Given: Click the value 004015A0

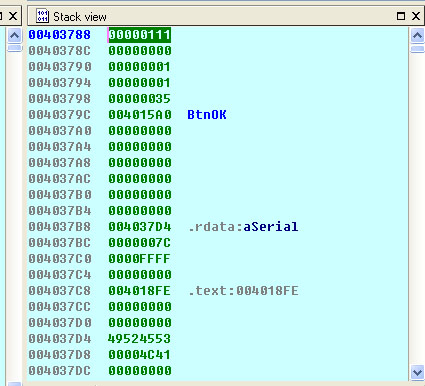Looking at the screenshot, I should point(140,115).
